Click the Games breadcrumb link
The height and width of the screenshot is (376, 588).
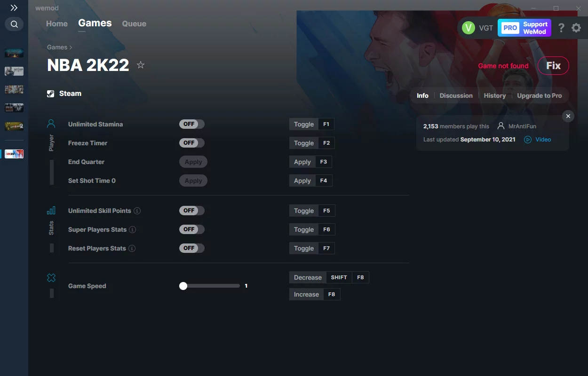[x=57, y=47]
